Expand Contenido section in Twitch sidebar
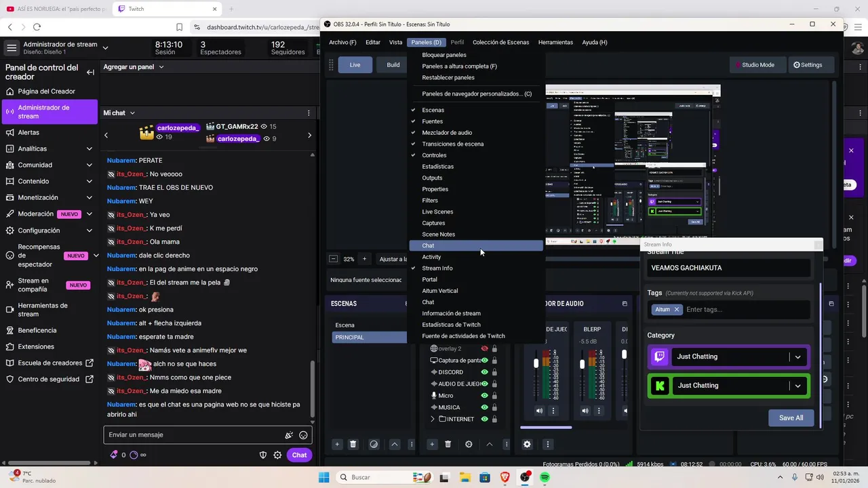 point(89,182)
